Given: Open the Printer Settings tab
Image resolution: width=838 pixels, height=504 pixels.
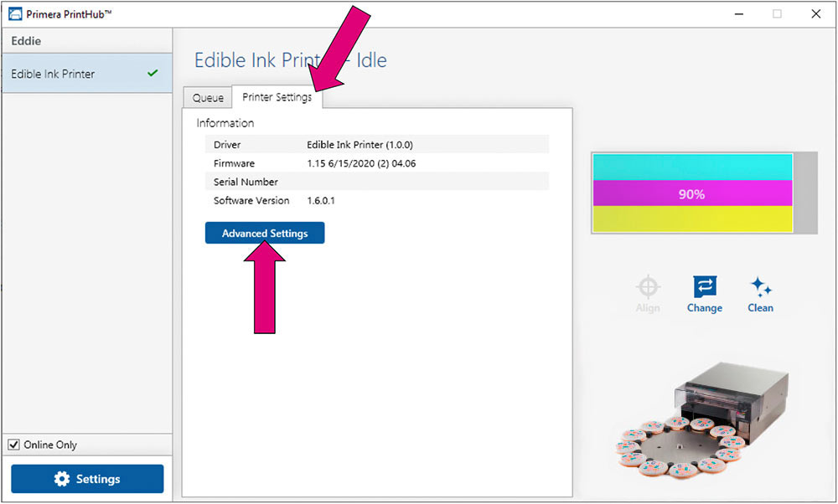Looking at the screenshot, I should click(277, 96).
